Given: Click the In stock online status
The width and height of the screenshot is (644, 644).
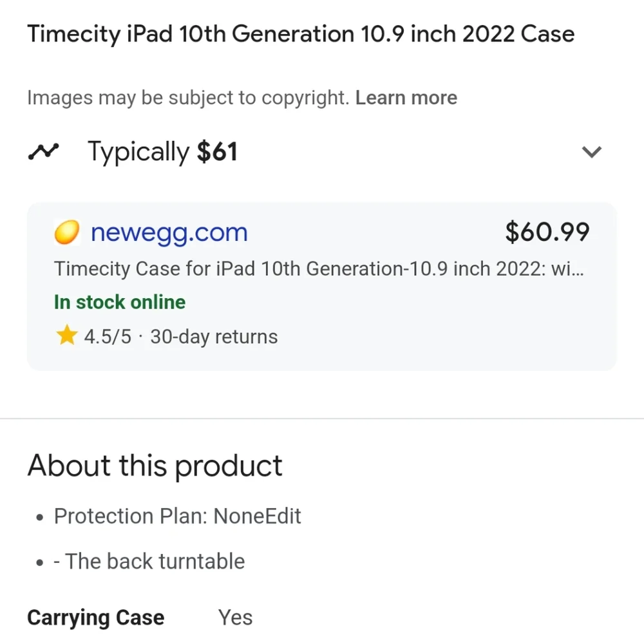Looking at the screenshot, I should (120, 302).
